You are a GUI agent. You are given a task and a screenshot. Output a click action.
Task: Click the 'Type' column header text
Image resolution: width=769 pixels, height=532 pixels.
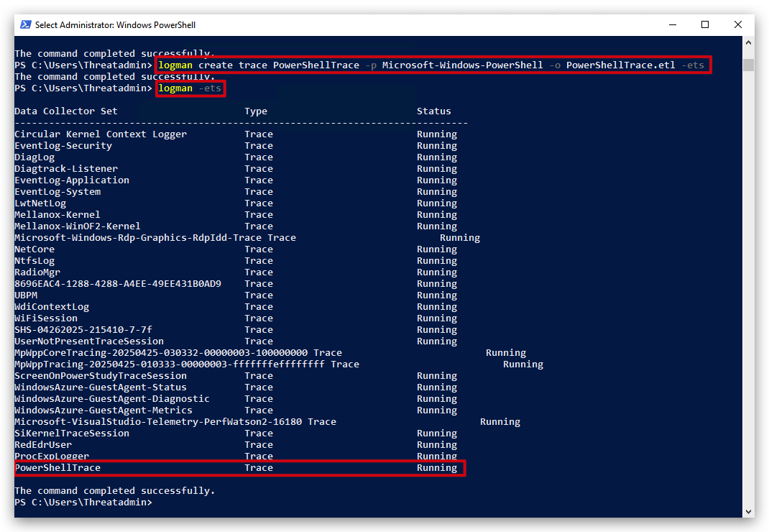256,111
